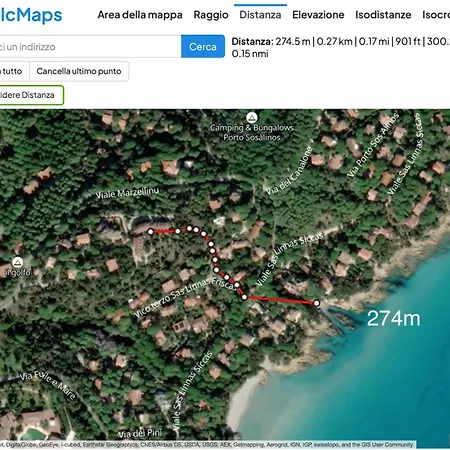Open the Elevazione tab
The image size is (450, 450).
318,15
